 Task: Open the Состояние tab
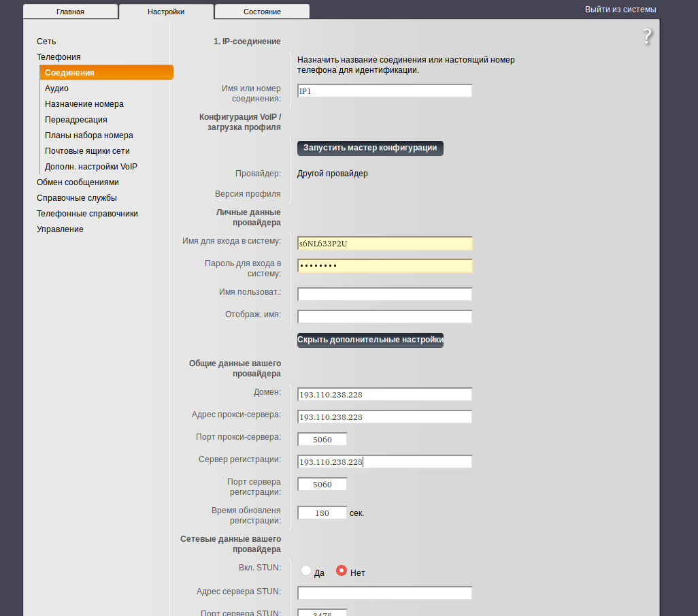(x=262, y=12)
